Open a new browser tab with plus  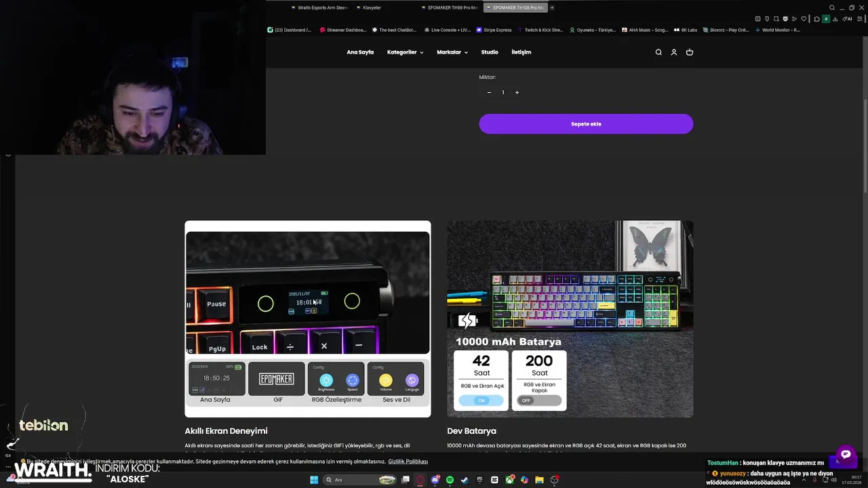pyautogui.click(x=552, y=7)
